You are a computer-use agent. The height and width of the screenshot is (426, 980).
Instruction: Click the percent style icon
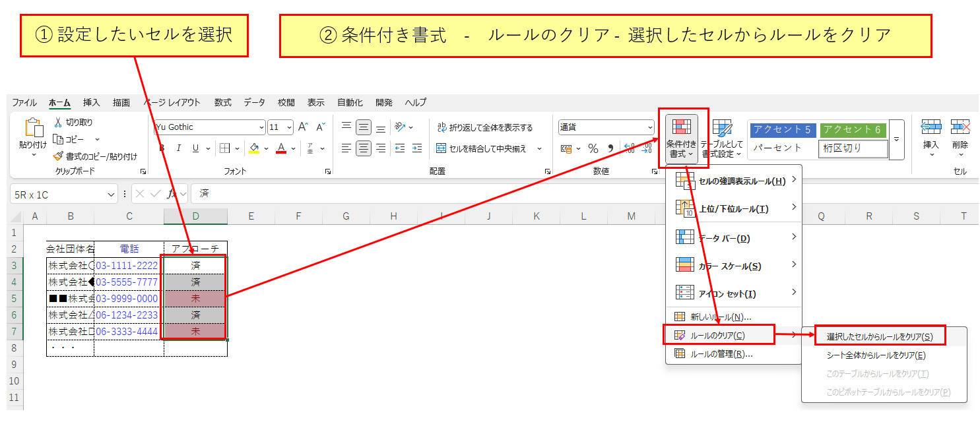pos(593,148)
